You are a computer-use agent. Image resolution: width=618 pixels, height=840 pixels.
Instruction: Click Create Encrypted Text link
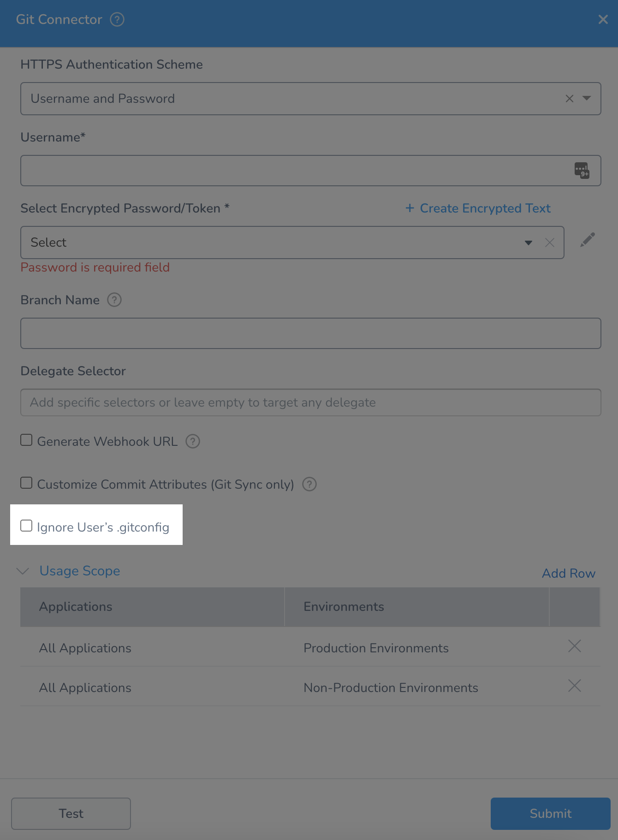tap(478, 208)
